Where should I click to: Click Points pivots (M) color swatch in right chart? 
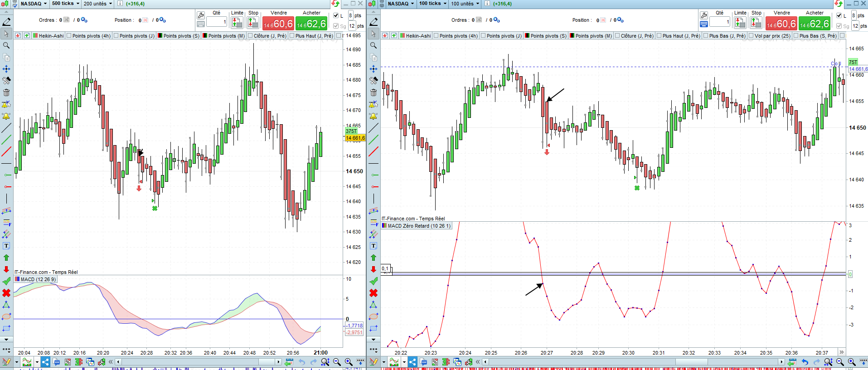[572, 36]
